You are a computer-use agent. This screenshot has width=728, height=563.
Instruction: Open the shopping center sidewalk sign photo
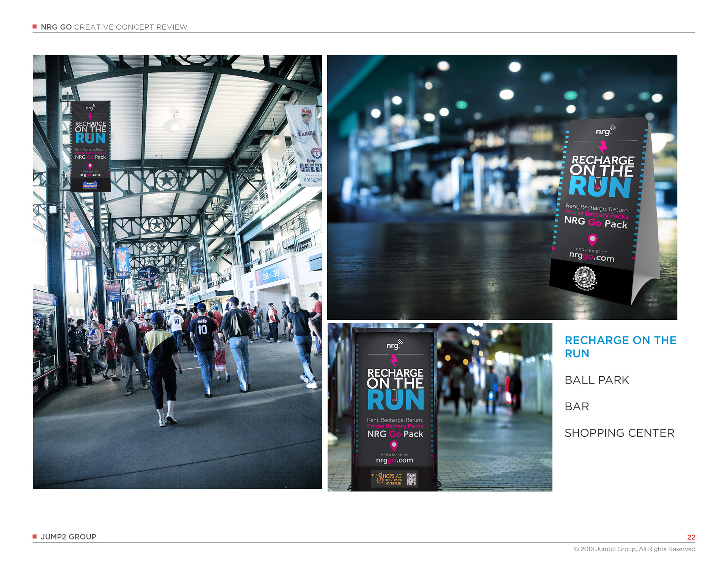pos(440,407)
